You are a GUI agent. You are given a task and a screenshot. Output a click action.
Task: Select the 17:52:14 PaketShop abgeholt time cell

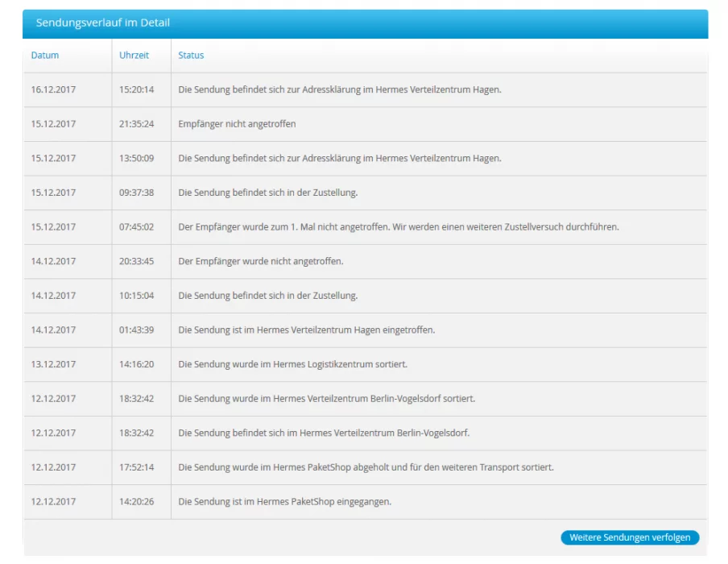(x=136, y=467)
